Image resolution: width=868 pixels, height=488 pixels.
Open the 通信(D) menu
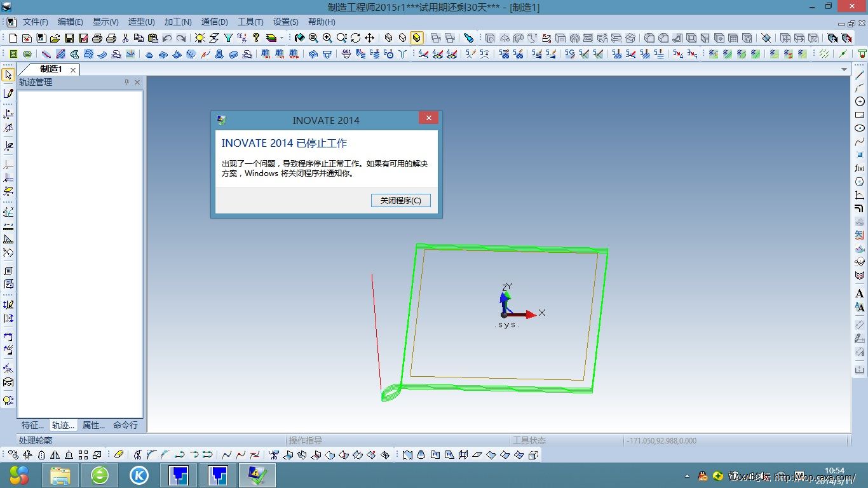215,22
